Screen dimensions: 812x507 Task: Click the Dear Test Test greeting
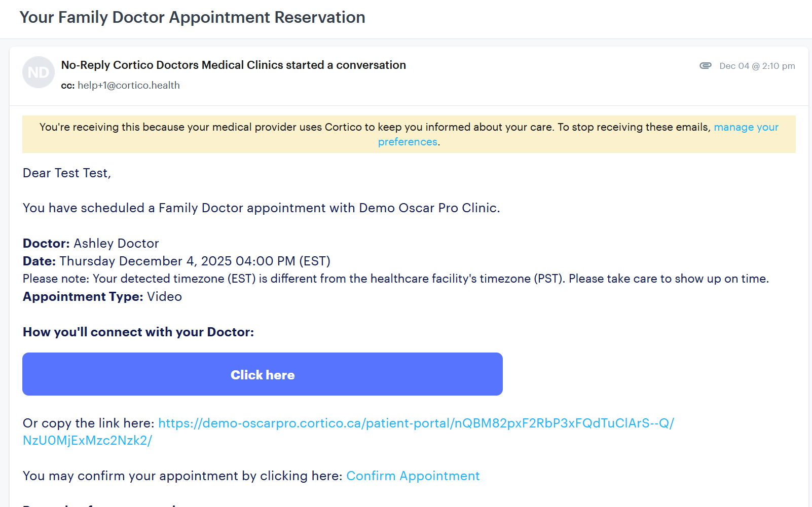pos(67,173)
